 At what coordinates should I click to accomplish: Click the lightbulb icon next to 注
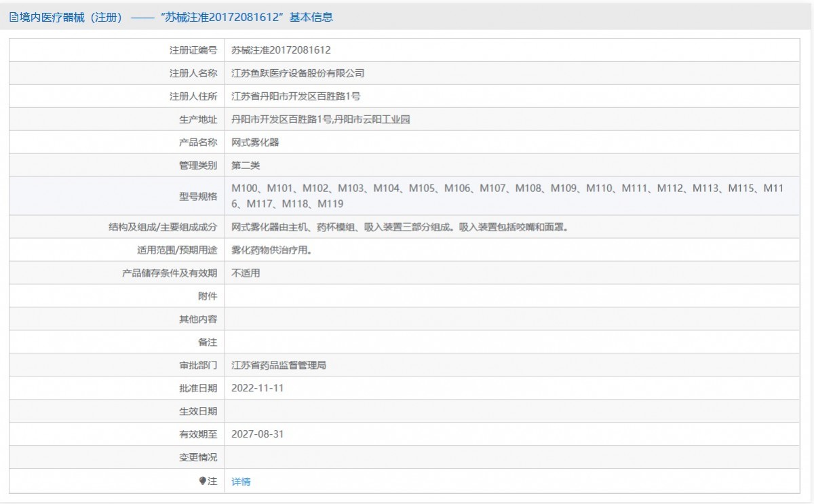(x=202, y=481)
